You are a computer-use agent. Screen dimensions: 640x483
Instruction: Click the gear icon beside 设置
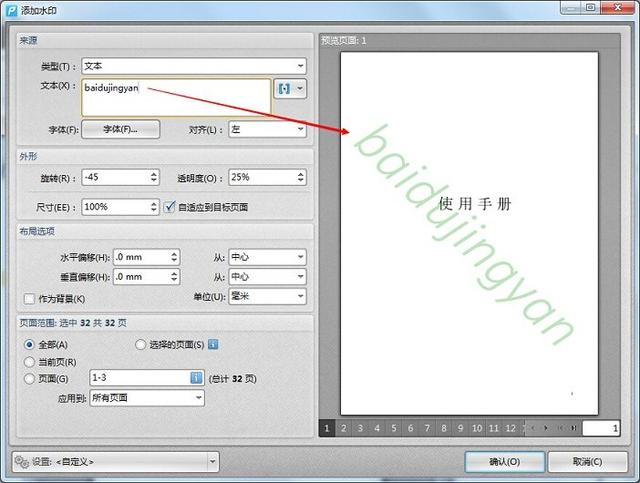tap(21, 462)
